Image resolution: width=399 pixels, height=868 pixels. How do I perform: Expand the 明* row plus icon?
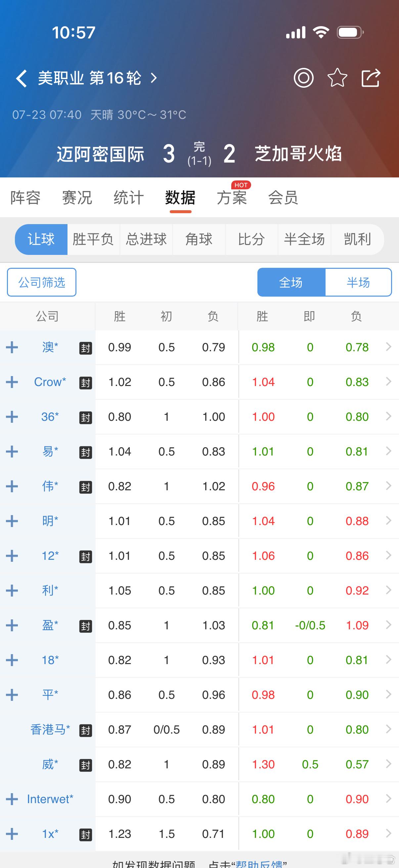pyautogui.click(x=12, y=521)
